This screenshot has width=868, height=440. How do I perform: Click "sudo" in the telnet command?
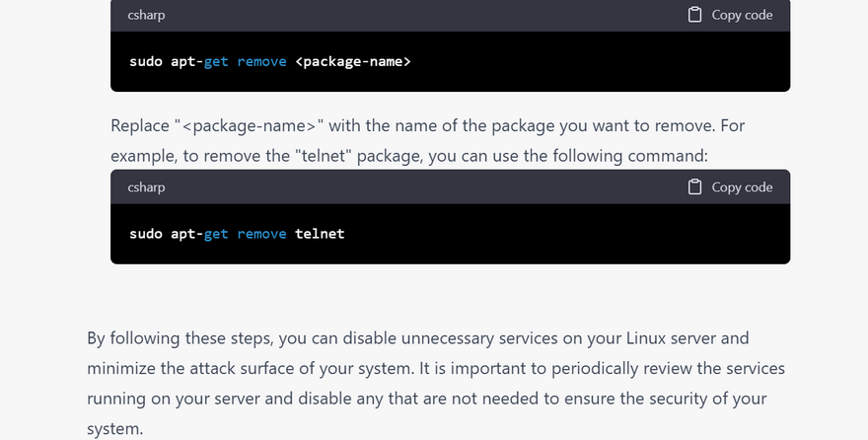pyautogui.click(x=146, y=234)
